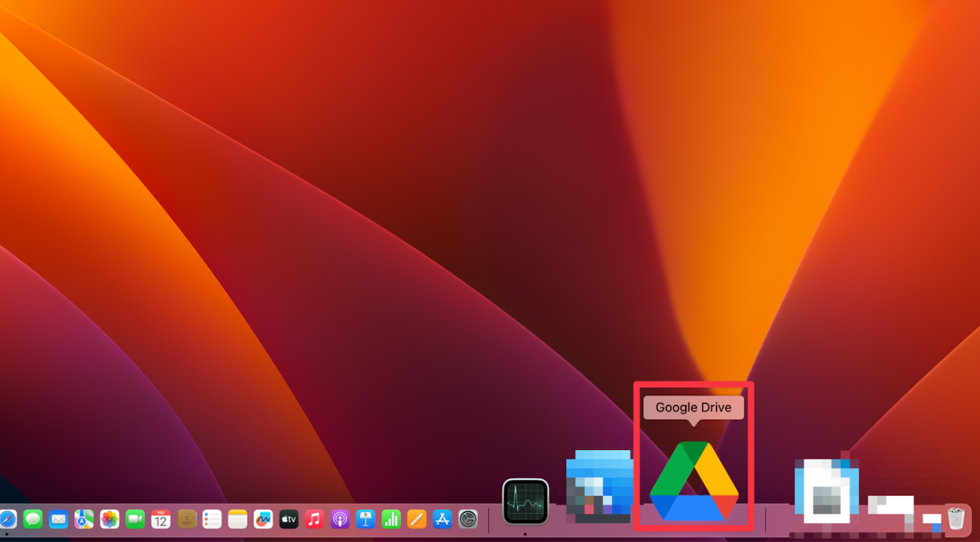The image size is (980, 542).
Task: Open the Messages app
Action: [33, 519]
